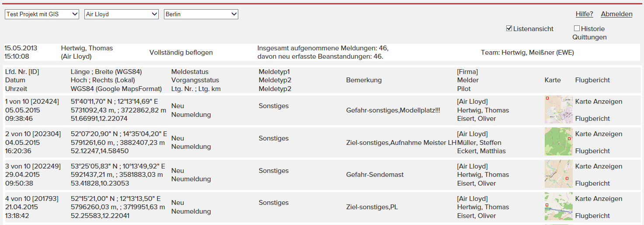Open map thumbnail for entry 202249
Viewport: 644px width, 225px height.
click(x=558, y=174)
